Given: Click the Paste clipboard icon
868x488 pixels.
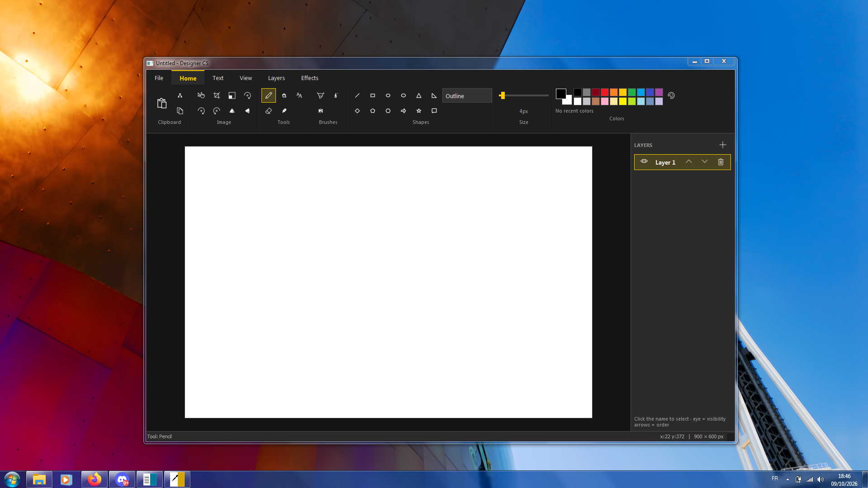Looking at the screenshot, I should pos(161,103).
